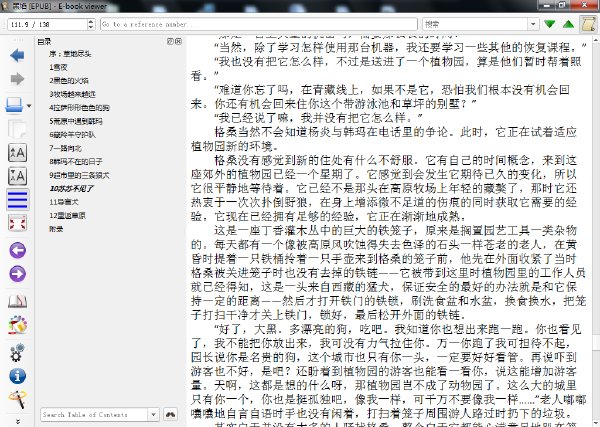Open chapter 12 in contents list

(x=67, y=215)
